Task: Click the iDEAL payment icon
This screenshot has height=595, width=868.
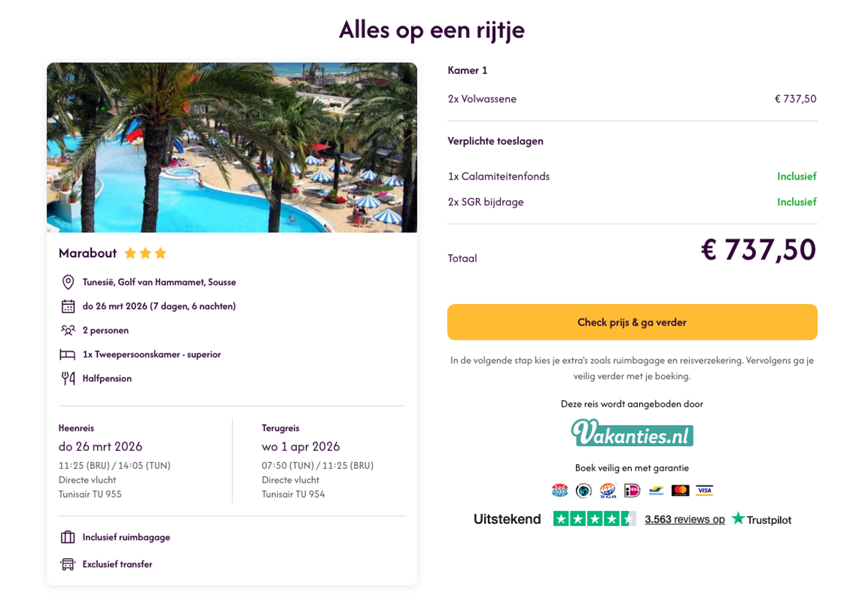Action: (632, 490)
